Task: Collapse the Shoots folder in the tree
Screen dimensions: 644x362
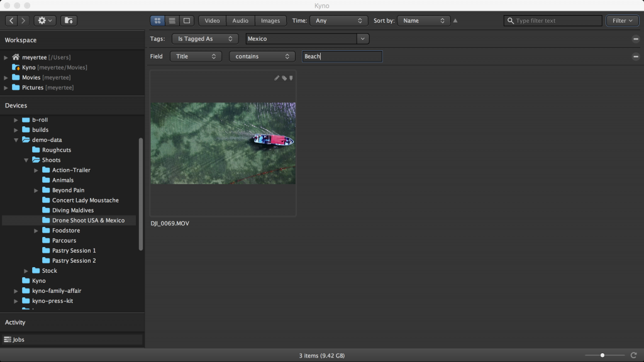Action: click(26, 160)
